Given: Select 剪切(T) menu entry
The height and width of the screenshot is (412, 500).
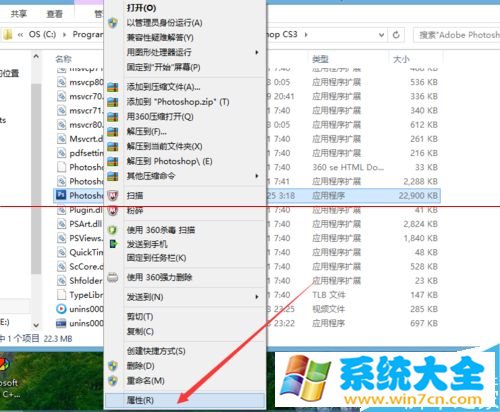Looking at the screenshot, I should coord(140,316).
